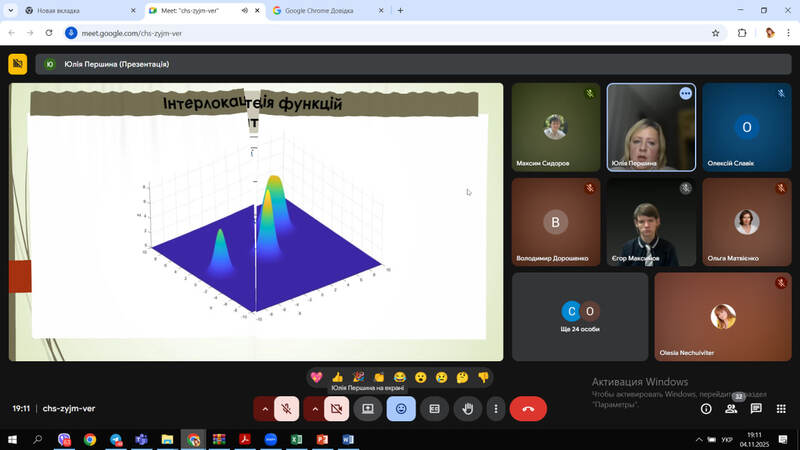This screenshot has height=450, width=800.
Task: Send the thumbs up reaction
Action: 337,377
